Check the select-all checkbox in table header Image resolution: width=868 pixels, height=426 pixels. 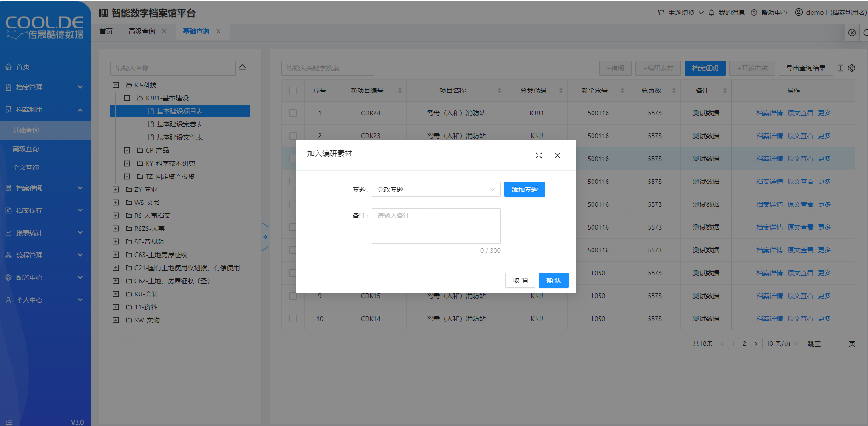(x=293, y=91)
